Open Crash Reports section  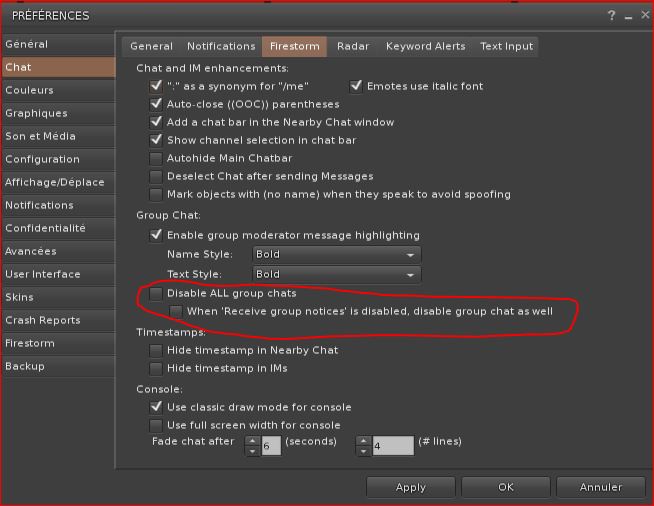tap(58, 320)
